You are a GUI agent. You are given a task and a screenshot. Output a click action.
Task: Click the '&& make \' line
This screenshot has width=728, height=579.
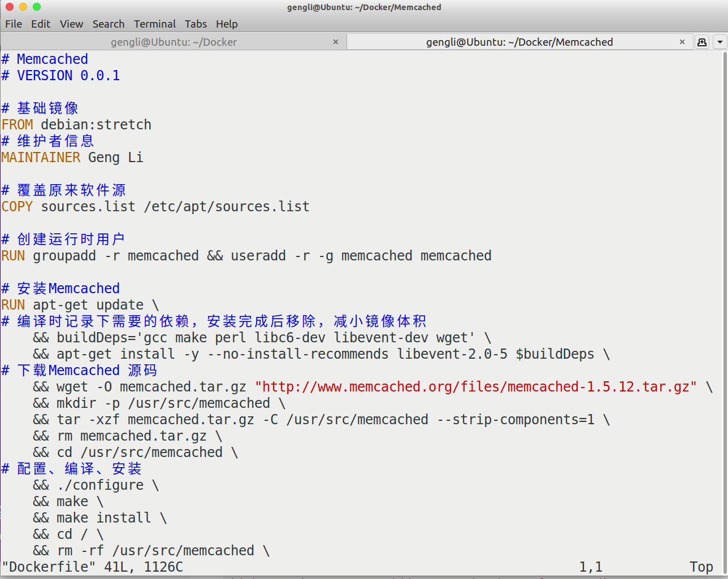(x=68, y=502)
